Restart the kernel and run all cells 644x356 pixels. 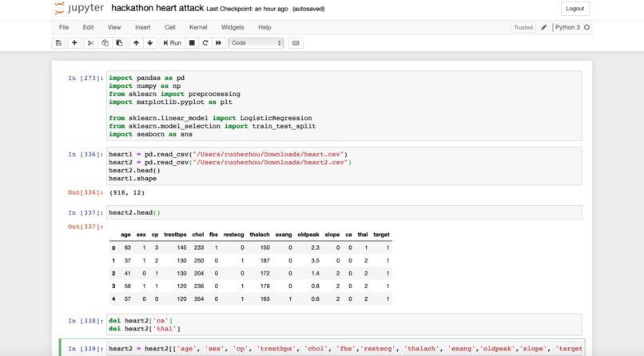[219, 42]
